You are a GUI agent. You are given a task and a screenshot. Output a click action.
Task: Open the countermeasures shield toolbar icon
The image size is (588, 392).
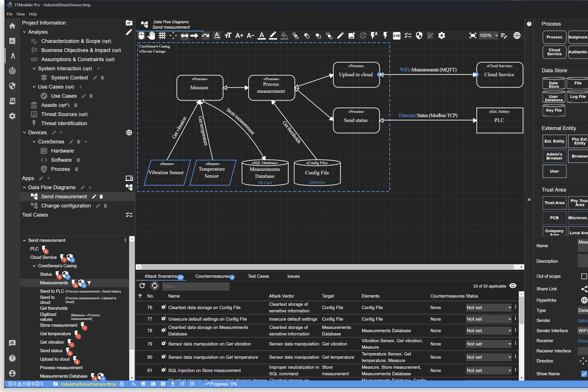pyautogui.click(x=419, y=36)
